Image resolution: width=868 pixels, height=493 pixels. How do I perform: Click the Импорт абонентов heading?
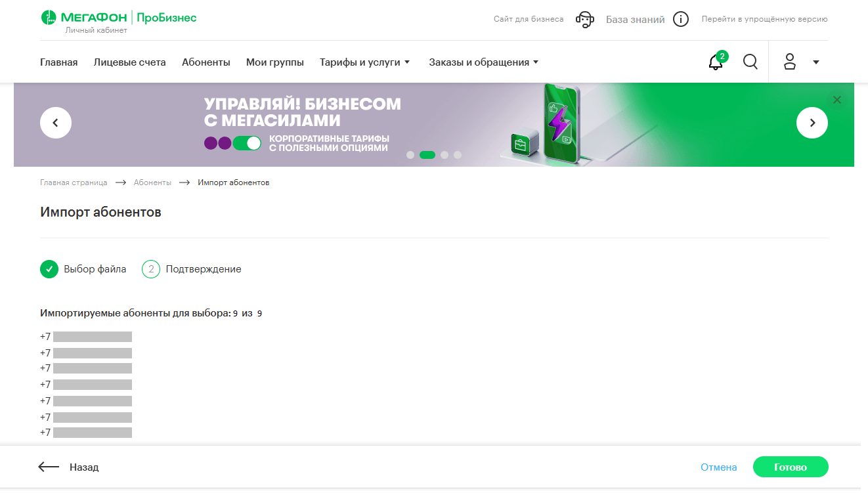tap(100, 212)
